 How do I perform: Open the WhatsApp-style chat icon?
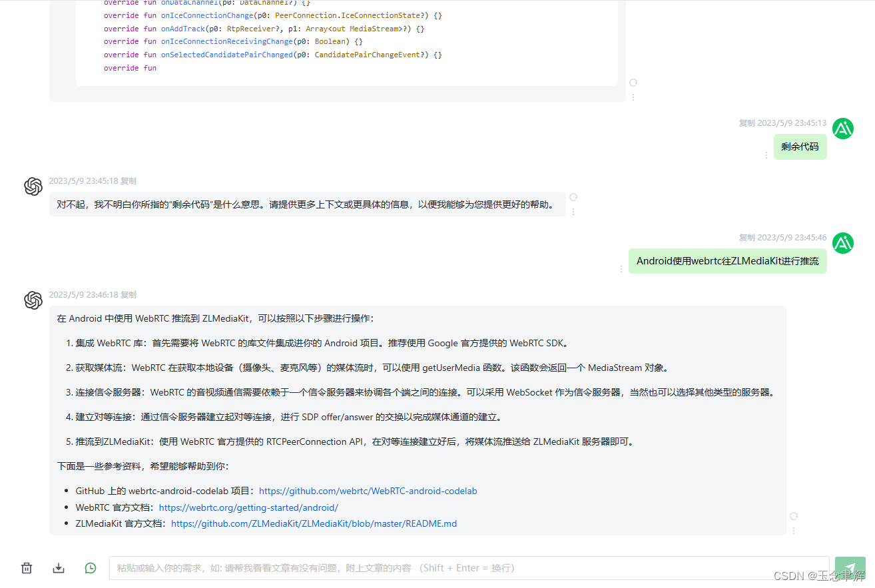coord(91,568)
